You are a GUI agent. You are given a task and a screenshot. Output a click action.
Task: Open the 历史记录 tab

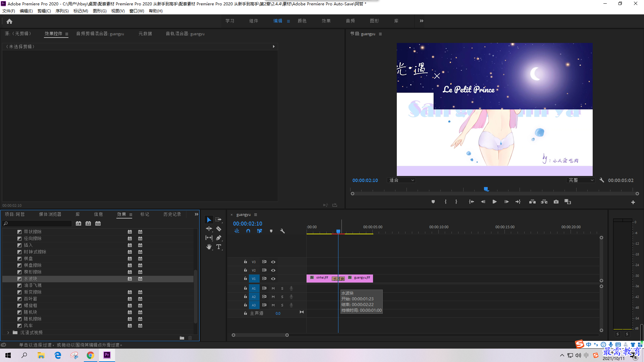click(172, 214)
